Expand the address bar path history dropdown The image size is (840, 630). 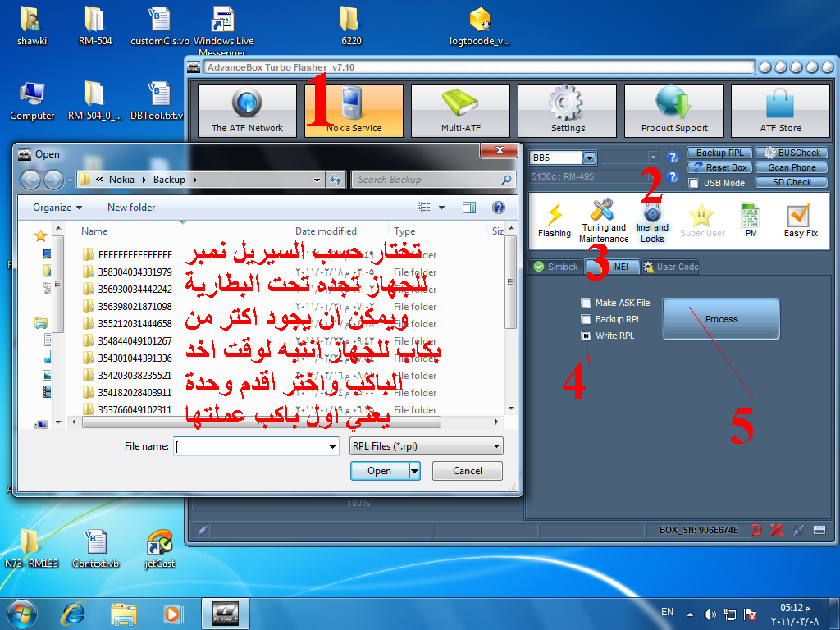point(317,180)
